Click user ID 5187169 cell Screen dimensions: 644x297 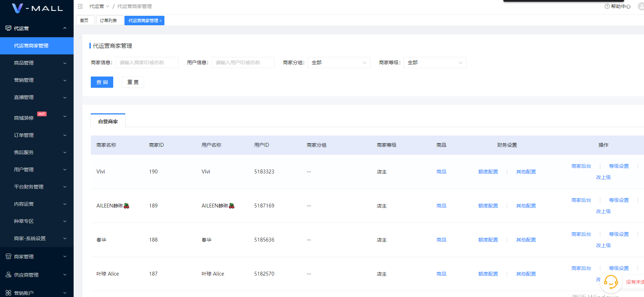pos(264,206)
